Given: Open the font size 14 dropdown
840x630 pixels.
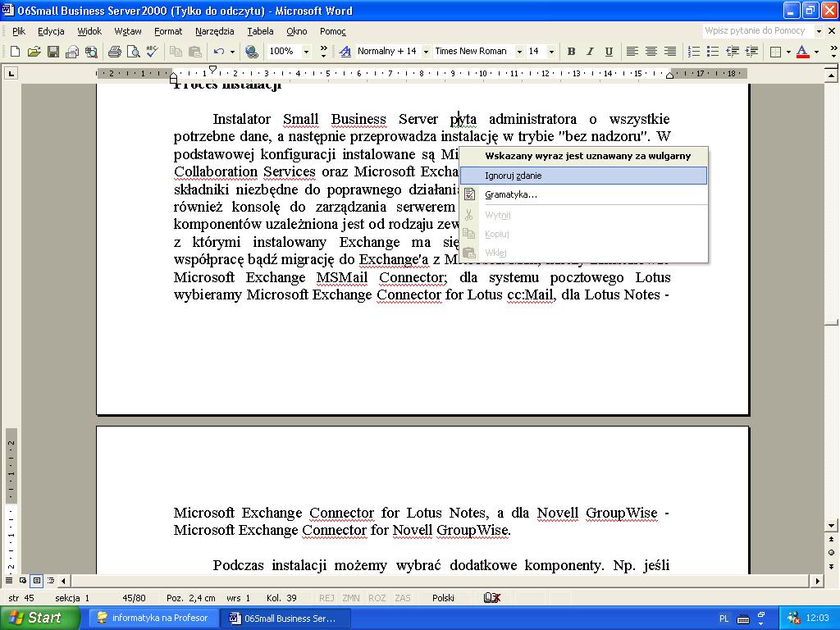Looking at the screenshot, I should click(551, 52).
